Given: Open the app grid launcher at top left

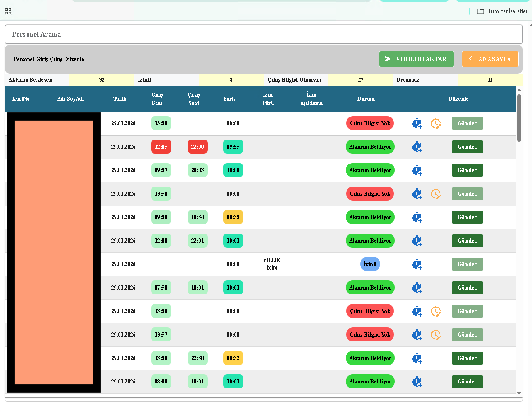Looking at the screenshot, I should [x=8, y=11].
